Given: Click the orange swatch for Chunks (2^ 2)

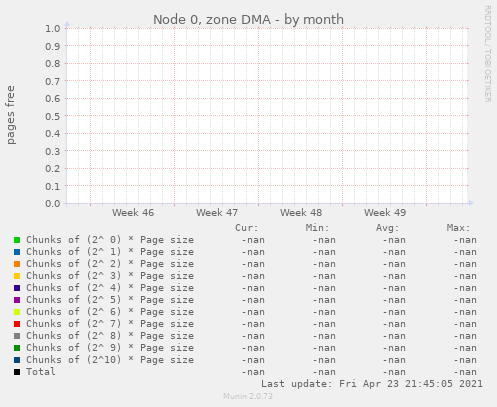Looking at the screenshot, I should coord(17,264).
